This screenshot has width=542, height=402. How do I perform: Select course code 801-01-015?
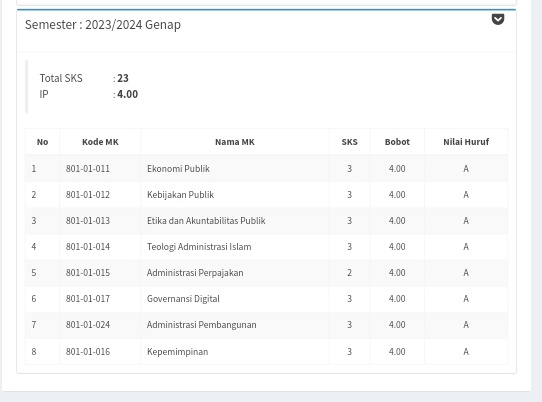click(88, 273)
